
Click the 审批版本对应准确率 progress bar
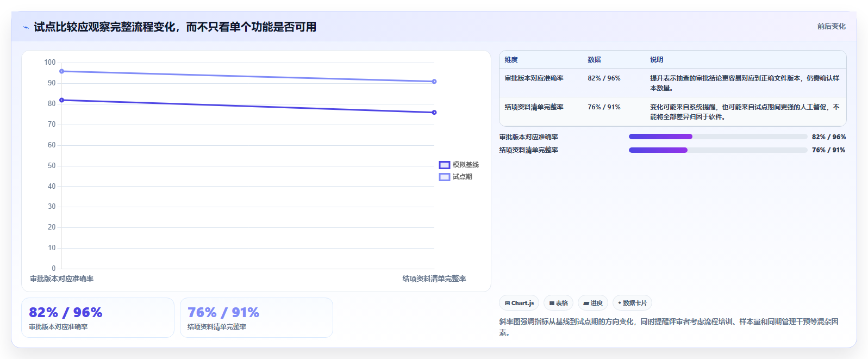tap(718, 137)
